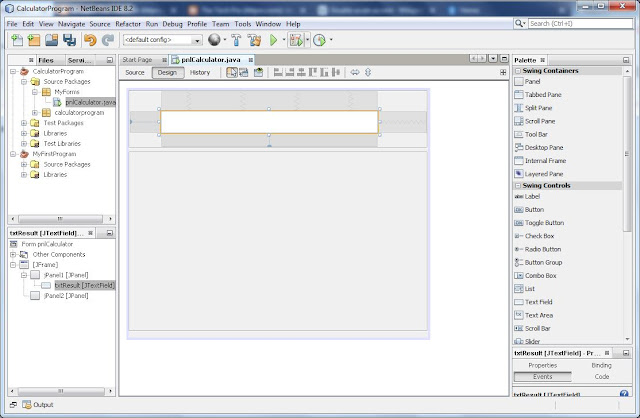Click the globe browser icon in toolbar

click(214, 40)
